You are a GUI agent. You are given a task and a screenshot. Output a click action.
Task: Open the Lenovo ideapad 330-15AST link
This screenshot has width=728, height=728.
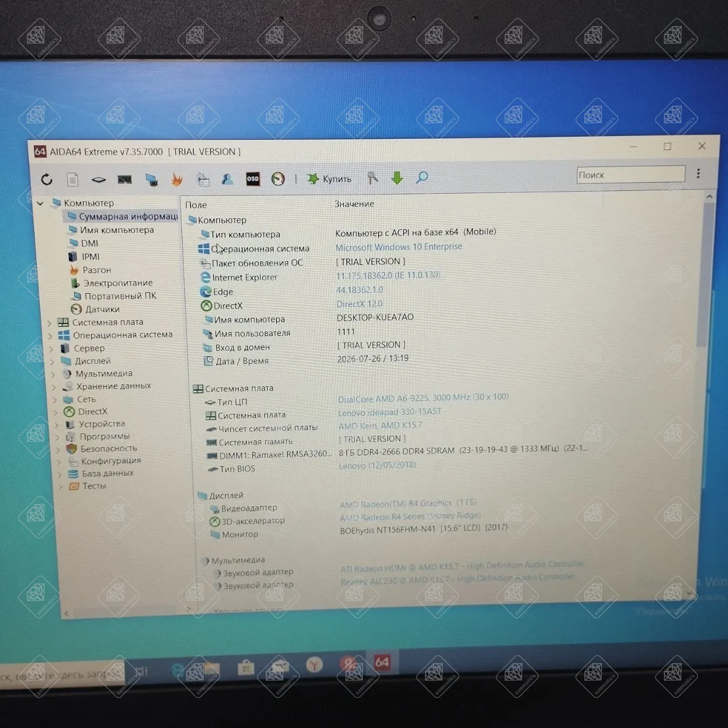click(x=390, y=412)
